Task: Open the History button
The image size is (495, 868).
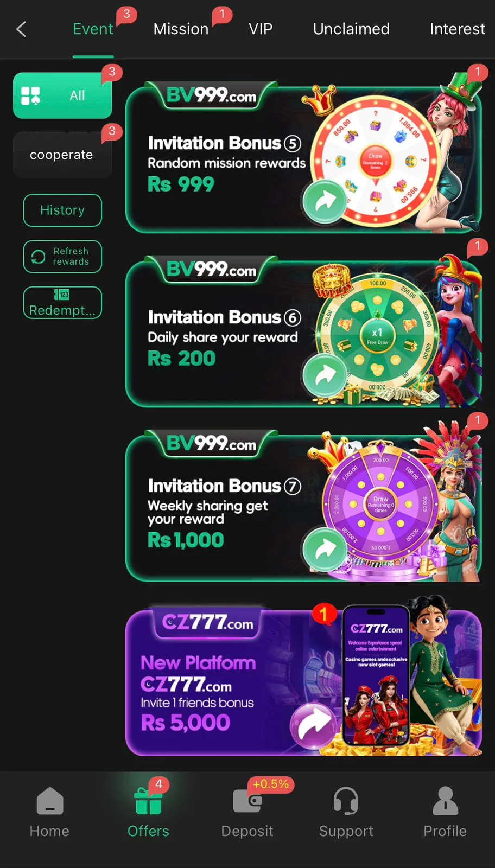Action: pos(62,210)
